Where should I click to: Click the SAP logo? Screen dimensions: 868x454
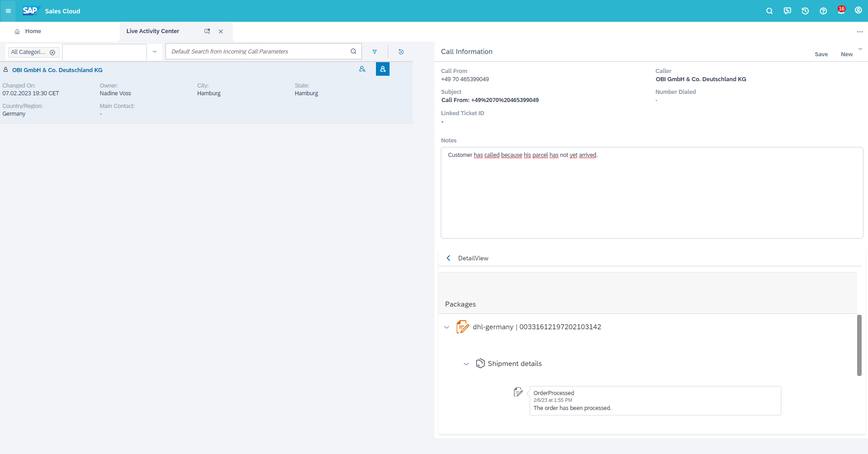coord(31,10)
